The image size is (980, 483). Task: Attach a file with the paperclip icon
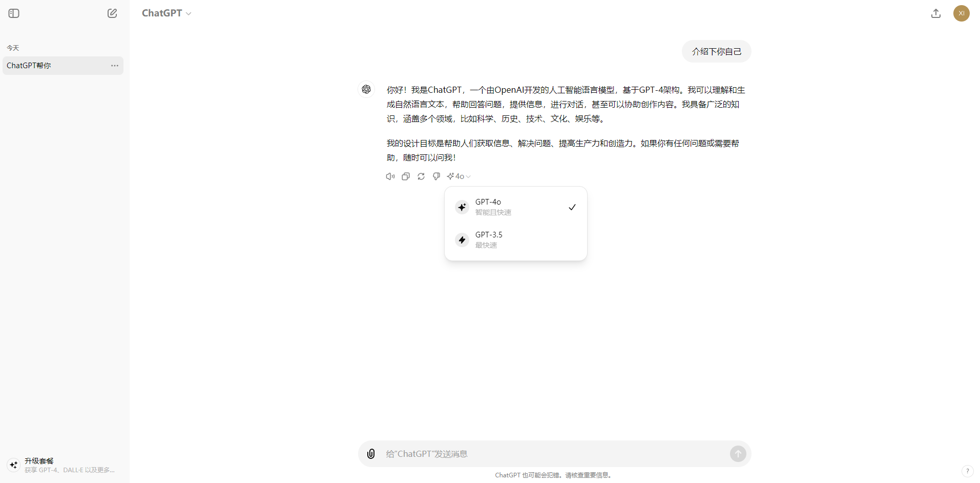tap(371, 454)
